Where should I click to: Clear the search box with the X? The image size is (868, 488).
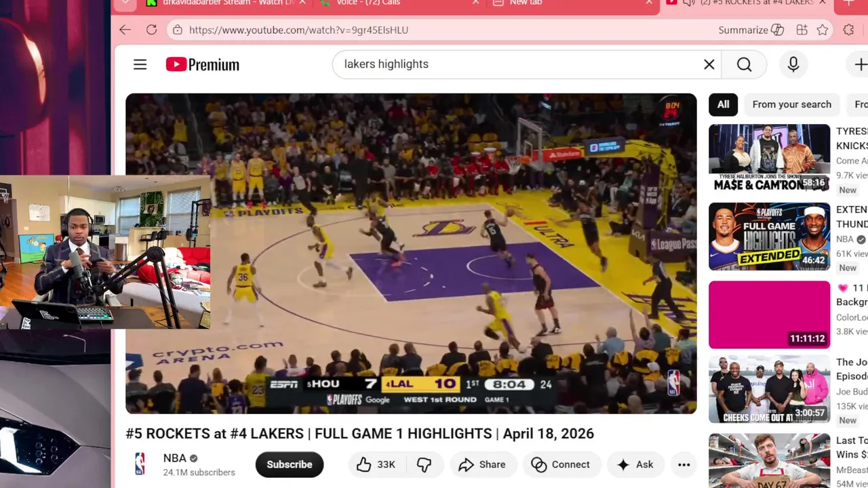(709, 64)
